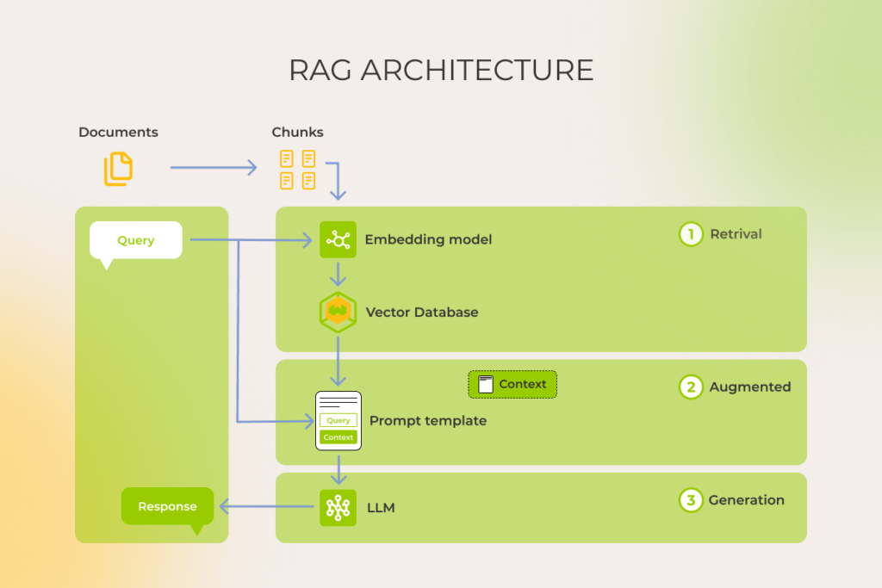Viewport: 882px width, 588px height.
Task: Select the numbered circle labeled 1
Action: [690, 234]
